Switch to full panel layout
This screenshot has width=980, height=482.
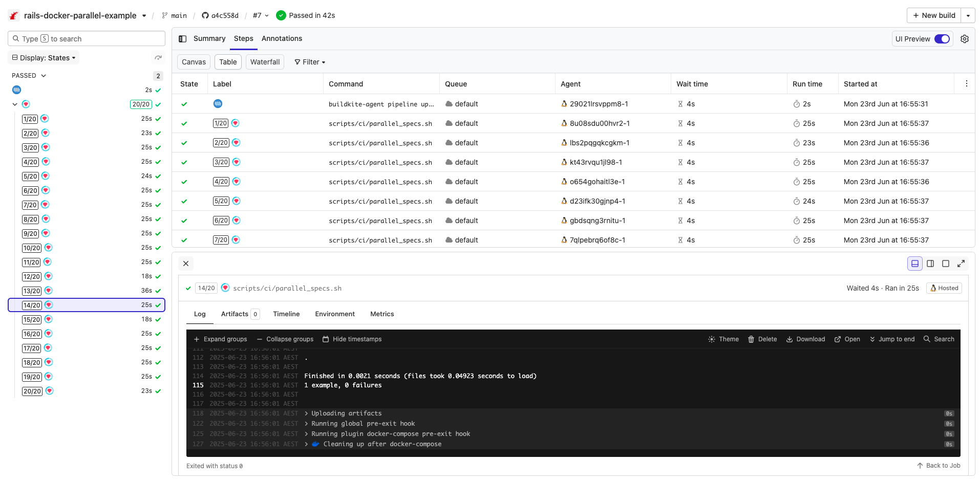tap(946, 264)
